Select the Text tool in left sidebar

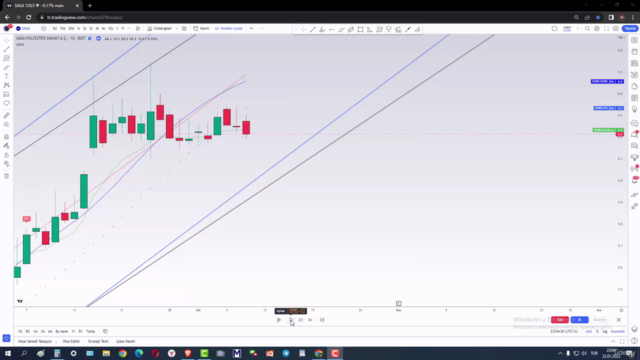7,76
